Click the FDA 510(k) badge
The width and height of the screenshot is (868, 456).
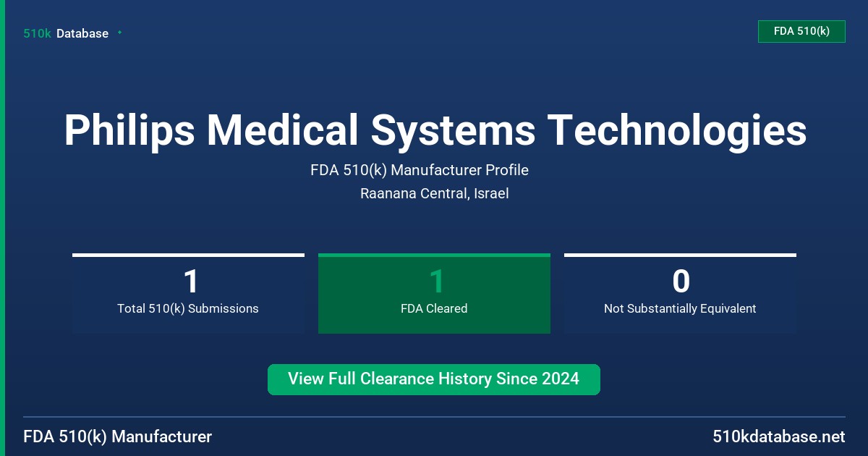[x=801, y=31]
